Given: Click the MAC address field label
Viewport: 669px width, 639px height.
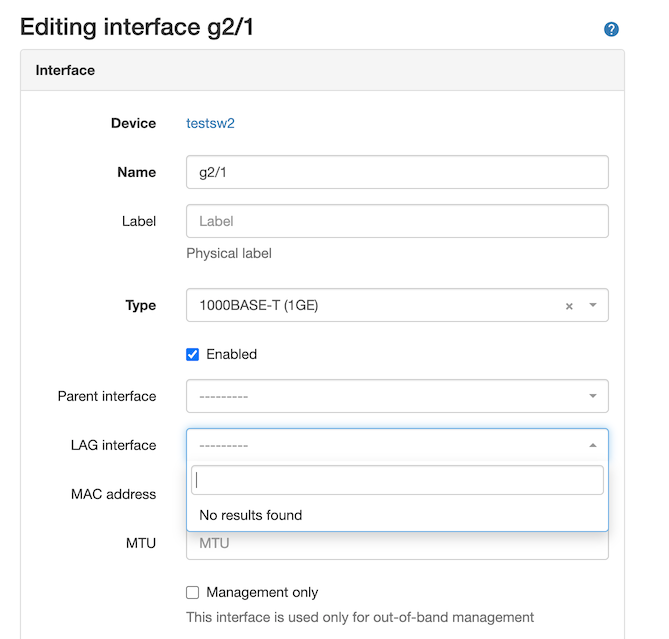Looking at the screenshot, I should point(113,494).
